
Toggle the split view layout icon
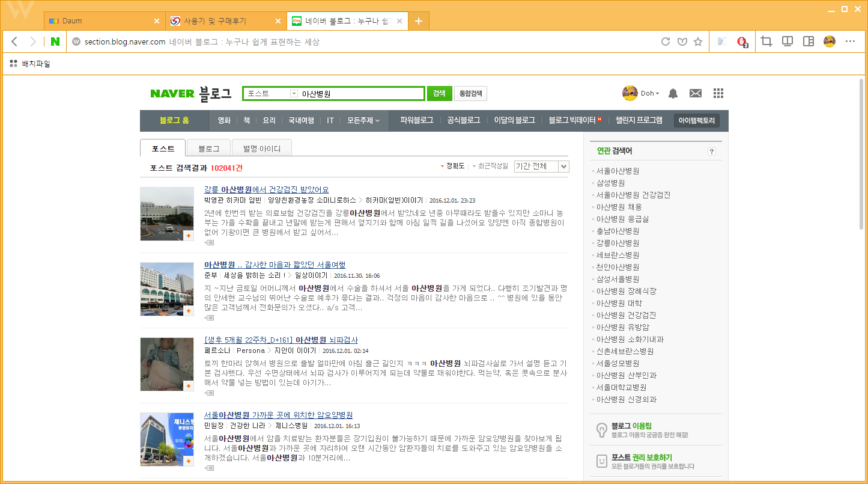click(808, 41)
